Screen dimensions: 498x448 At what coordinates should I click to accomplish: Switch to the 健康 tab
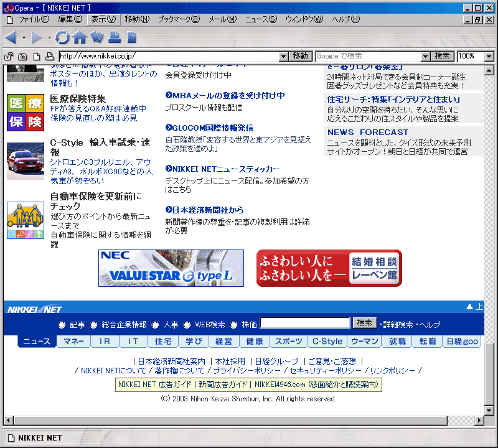(255, 342)
